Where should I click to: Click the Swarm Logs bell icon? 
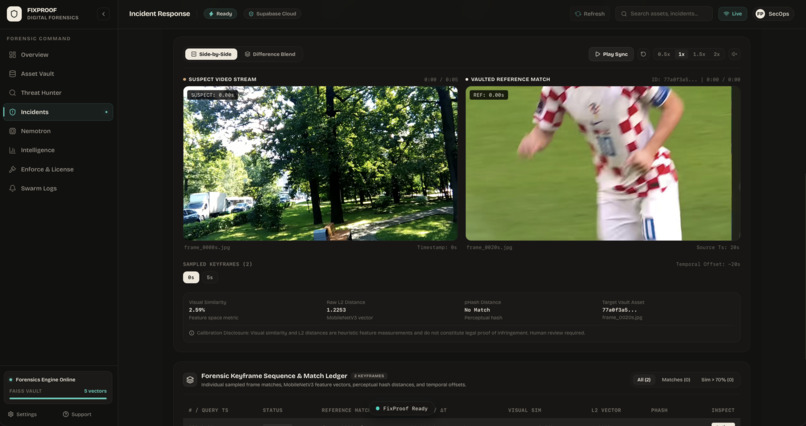click(x=12, y=189)
